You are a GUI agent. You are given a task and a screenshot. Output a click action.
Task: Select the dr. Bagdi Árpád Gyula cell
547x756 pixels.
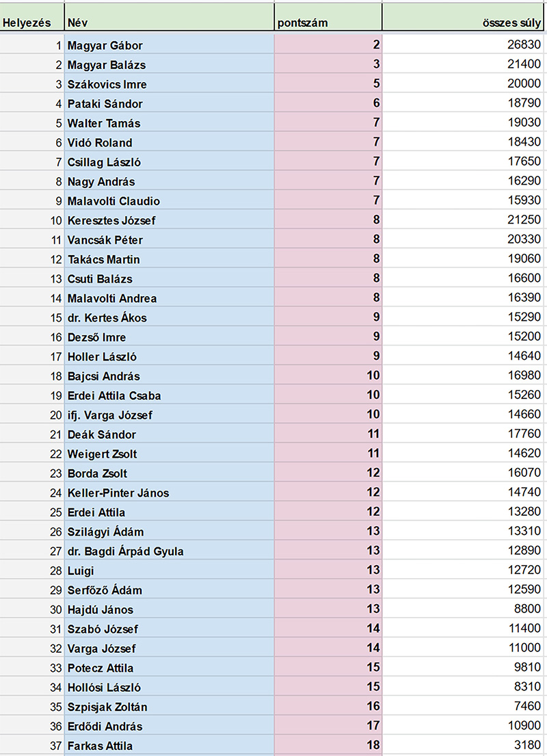(169, 551)
